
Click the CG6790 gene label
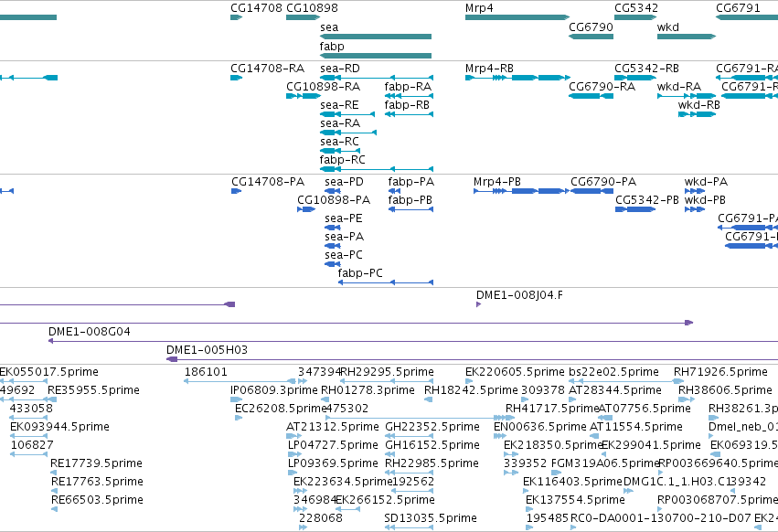pyautogui.click(x=591, y=27)
